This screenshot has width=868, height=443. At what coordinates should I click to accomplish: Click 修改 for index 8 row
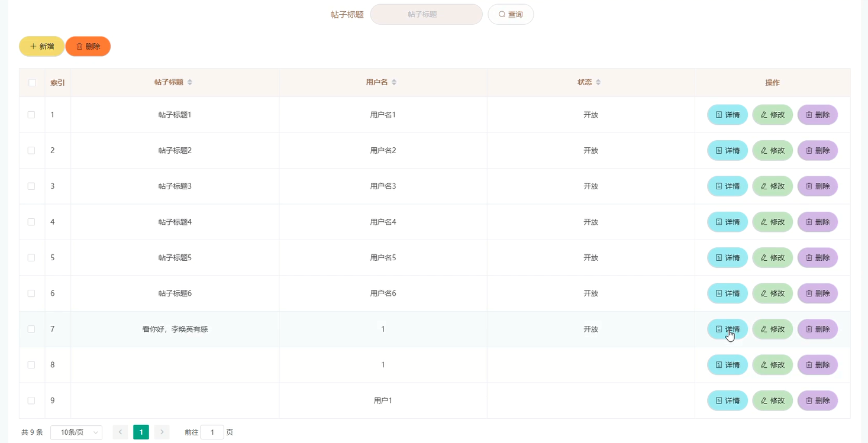point(772,365)
